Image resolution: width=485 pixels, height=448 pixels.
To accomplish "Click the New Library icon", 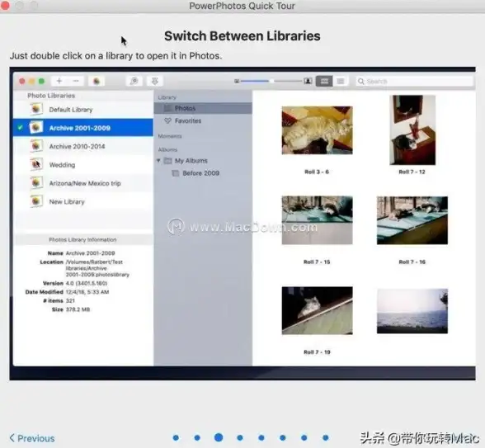I will (36, 201).
